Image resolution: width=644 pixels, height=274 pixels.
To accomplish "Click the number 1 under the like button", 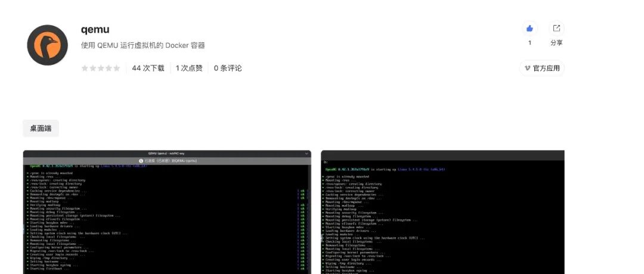I will 530,43.
